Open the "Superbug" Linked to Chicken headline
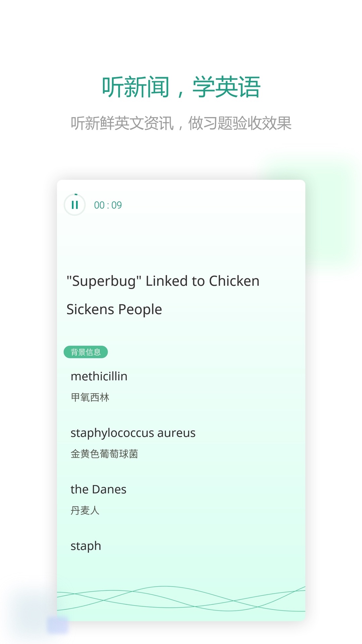This screenshot has height=644, width=362. [163, 281]
